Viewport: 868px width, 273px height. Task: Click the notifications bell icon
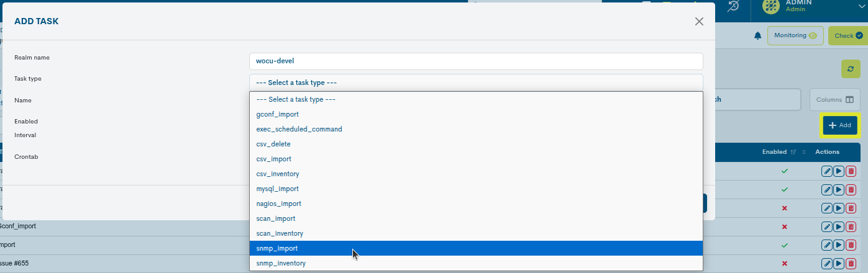[757, 36]
